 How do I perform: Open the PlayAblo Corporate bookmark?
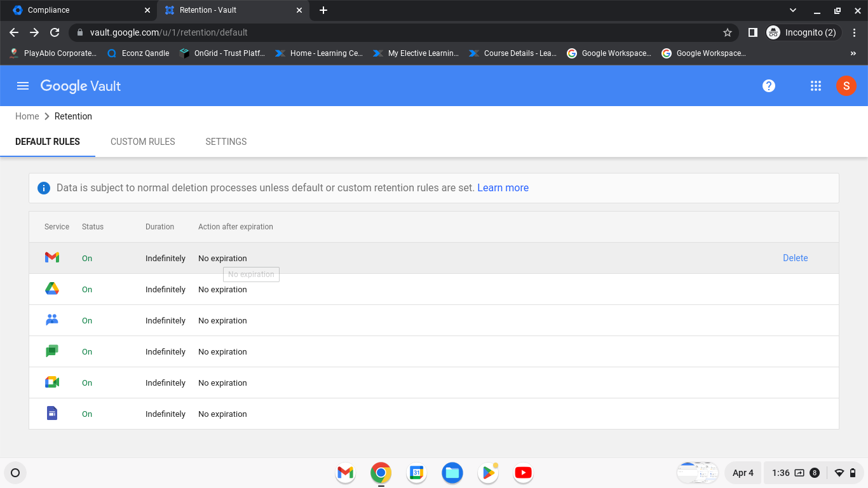click(x=53, y=53)
